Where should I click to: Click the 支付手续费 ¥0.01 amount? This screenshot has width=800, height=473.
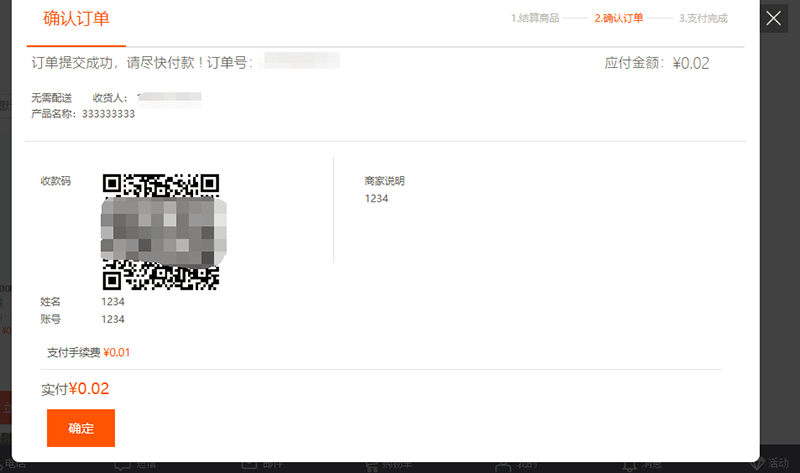[117, 352]
